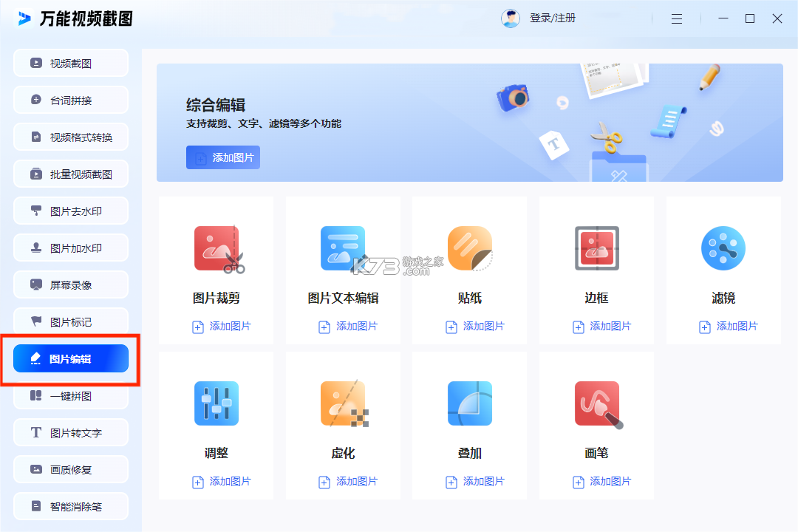Click the 叠加 card title
Viewport: 798px width, 532px height.
coord(470,453)
